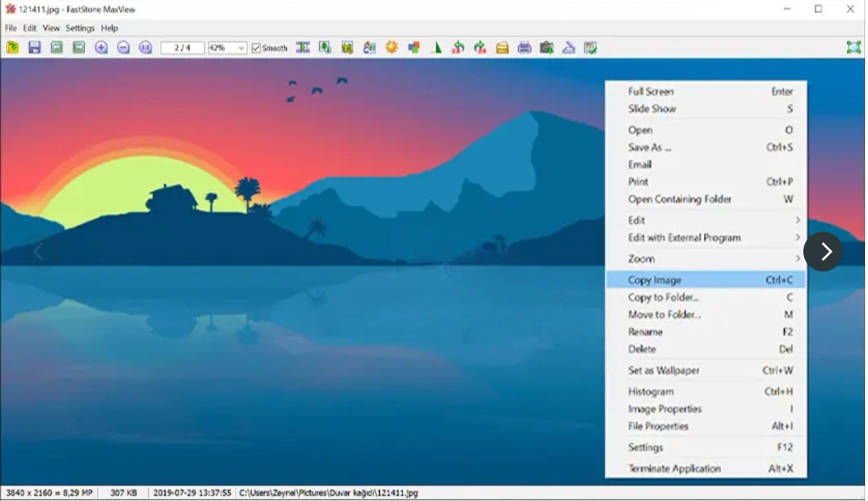This screenshot has height=501, width=868.
Task: Click the Adjust Lighting sun icon
Action: 392,48
